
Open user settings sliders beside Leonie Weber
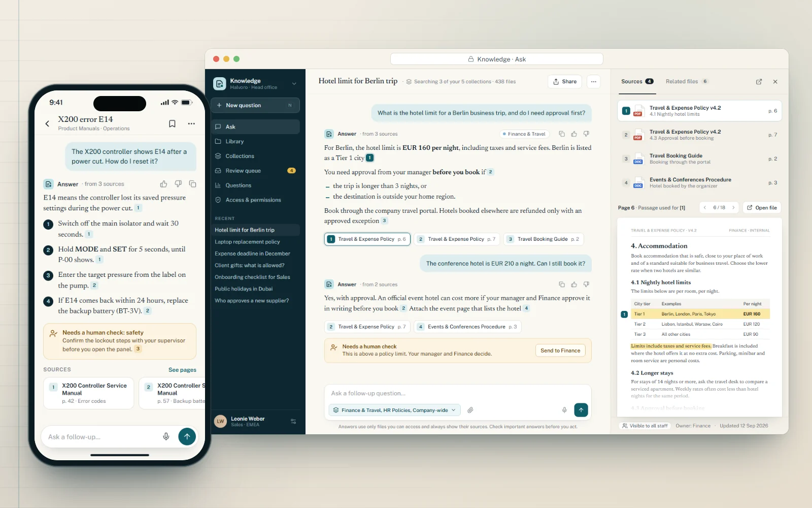(x=293, y=422)
